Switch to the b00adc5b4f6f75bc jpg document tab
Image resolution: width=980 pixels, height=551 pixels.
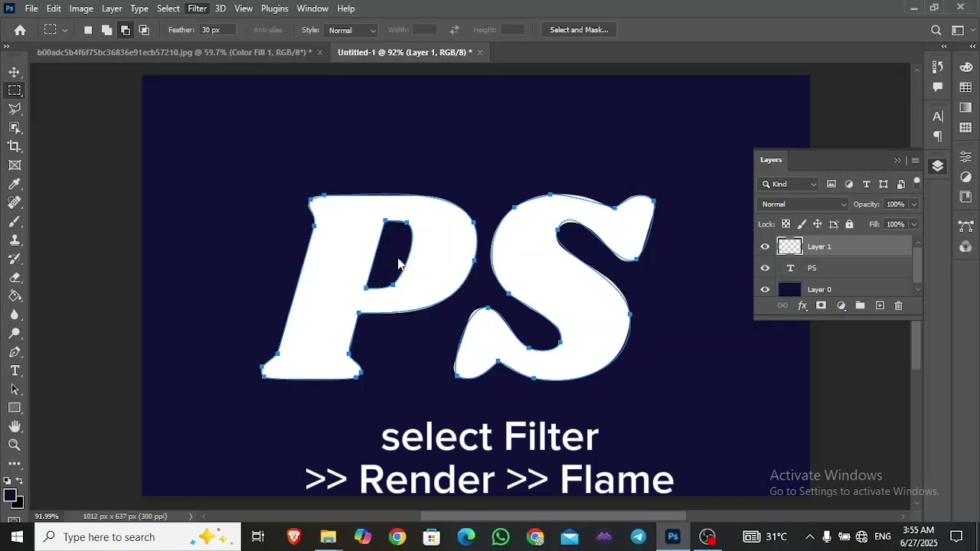(174, 52)
